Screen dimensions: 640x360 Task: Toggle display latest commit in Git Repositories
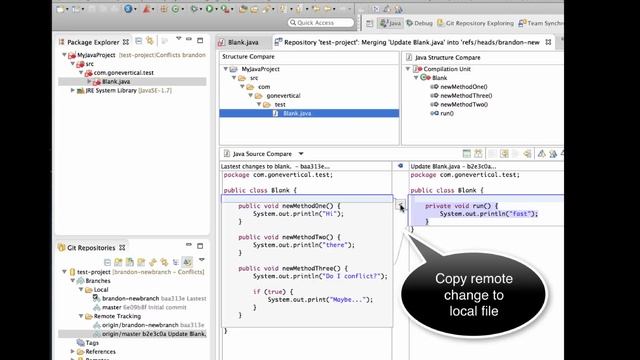click(x=187, y=262)
